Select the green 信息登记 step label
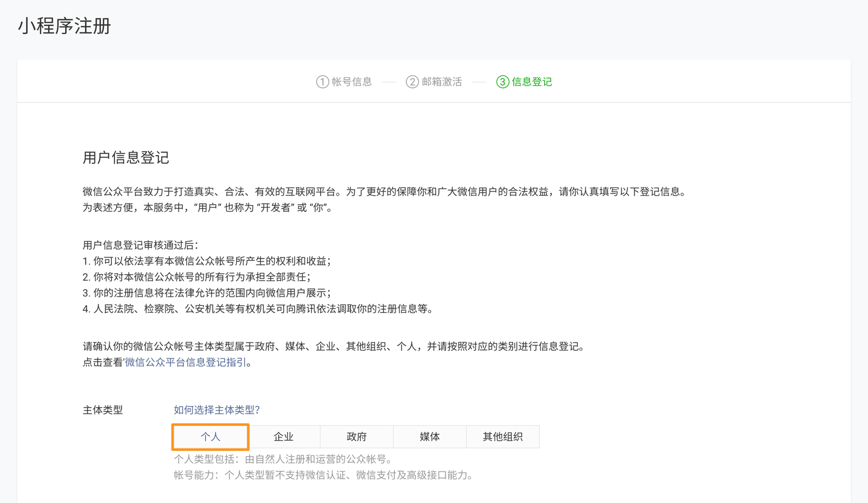868x503 pixels. tap(532, 82)
